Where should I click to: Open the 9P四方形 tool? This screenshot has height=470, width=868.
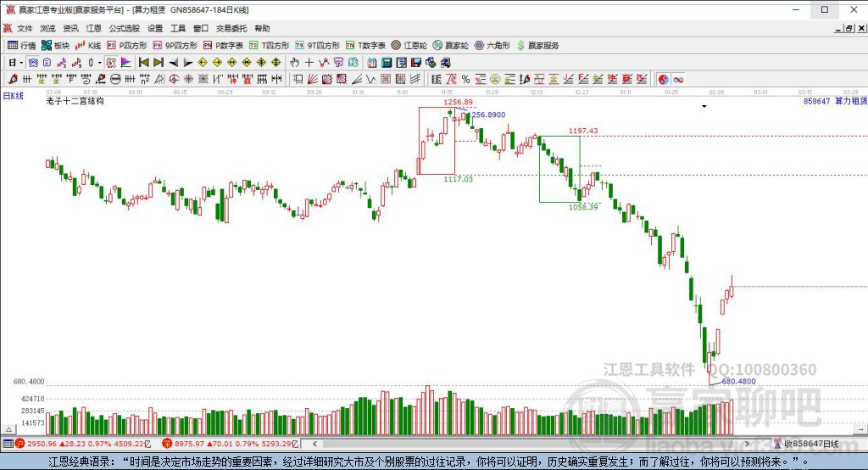click(x=175, y=46)
